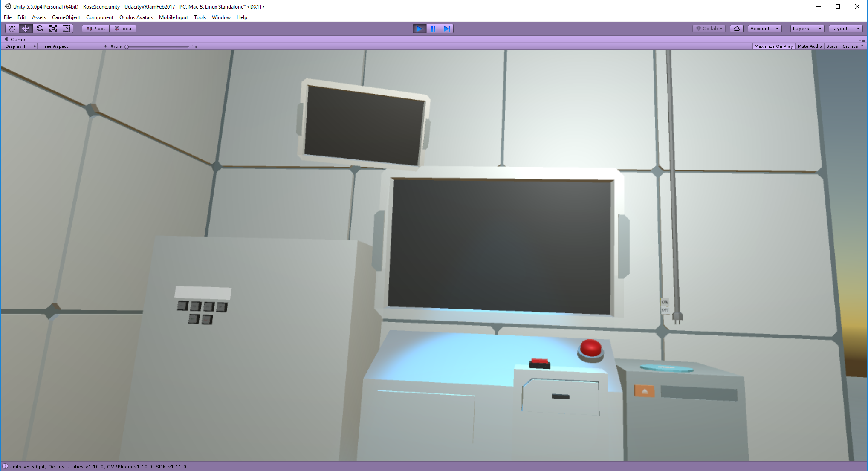
Task: Click the Step frame button
Action: [446, 29]
